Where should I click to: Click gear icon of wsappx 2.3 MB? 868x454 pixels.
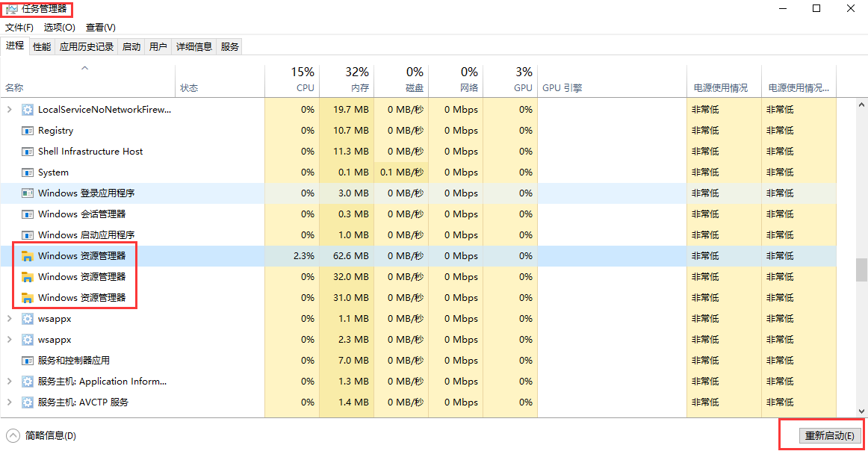[27, 340]
